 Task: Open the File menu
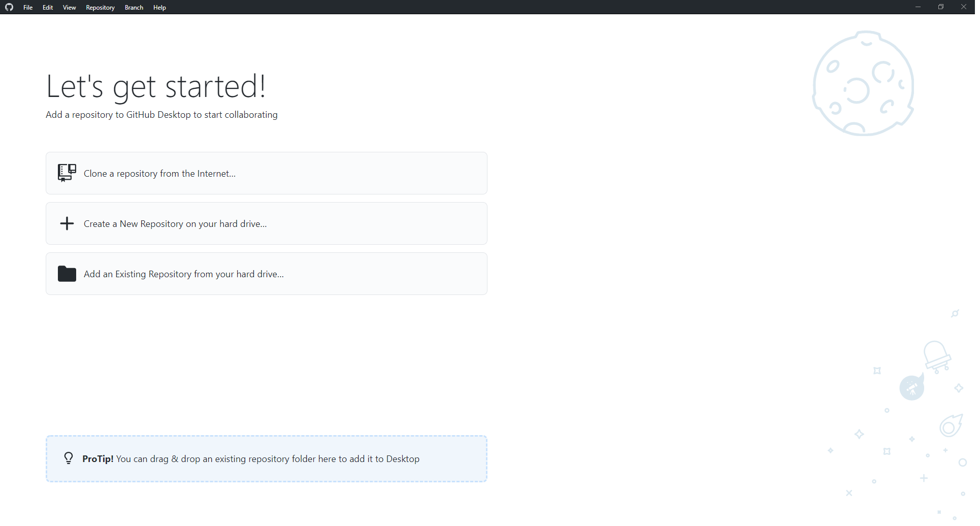tap(28, 8)
